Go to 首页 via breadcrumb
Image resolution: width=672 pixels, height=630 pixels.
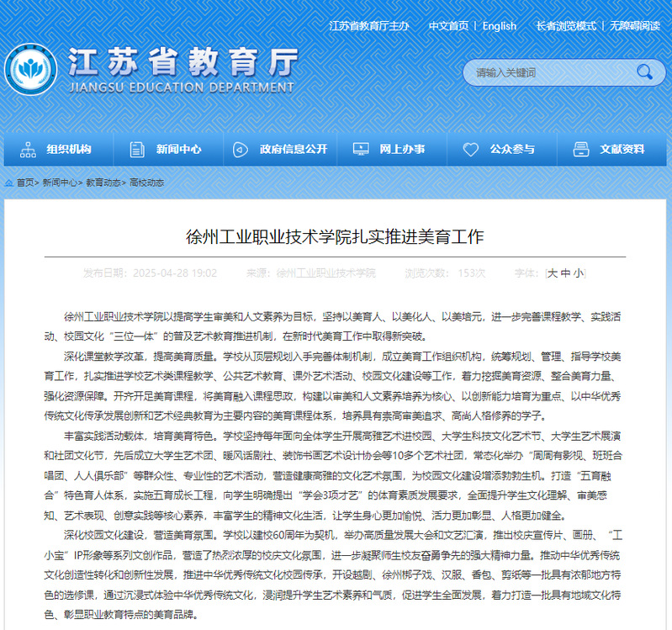point(25,183)
